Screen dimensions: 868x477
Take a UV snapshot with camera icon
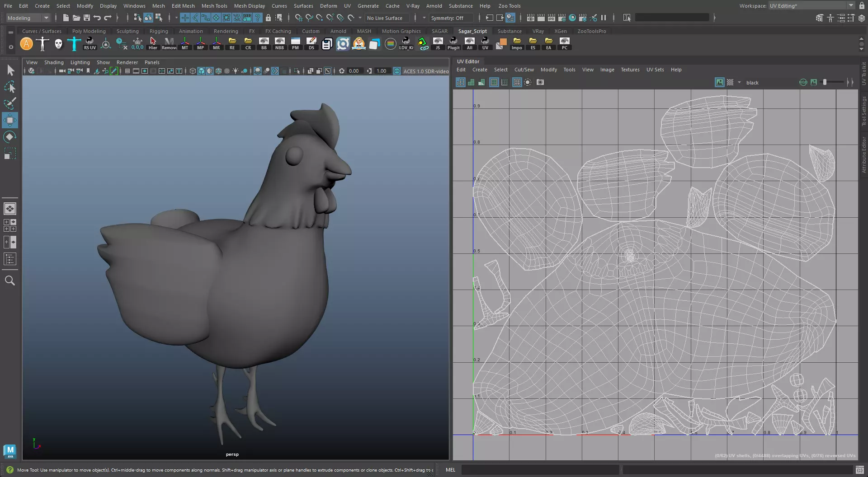click(540, 82)
